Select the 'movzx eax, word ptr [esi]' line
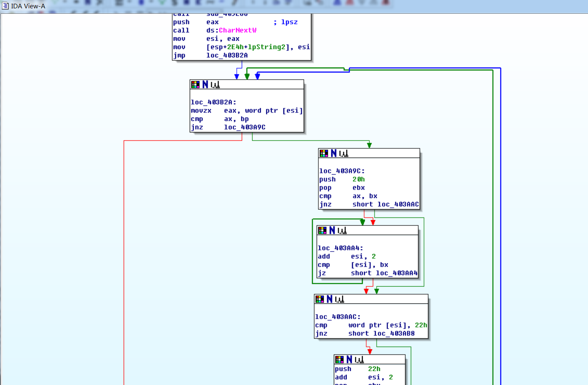This screenshot has width=588, height=385. click(247, 110)
